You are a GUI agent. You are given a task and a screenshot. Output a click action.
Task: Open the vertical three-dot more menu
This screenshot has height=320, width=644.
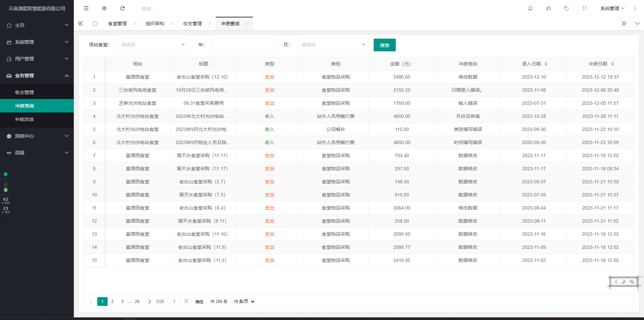[635, 8]
